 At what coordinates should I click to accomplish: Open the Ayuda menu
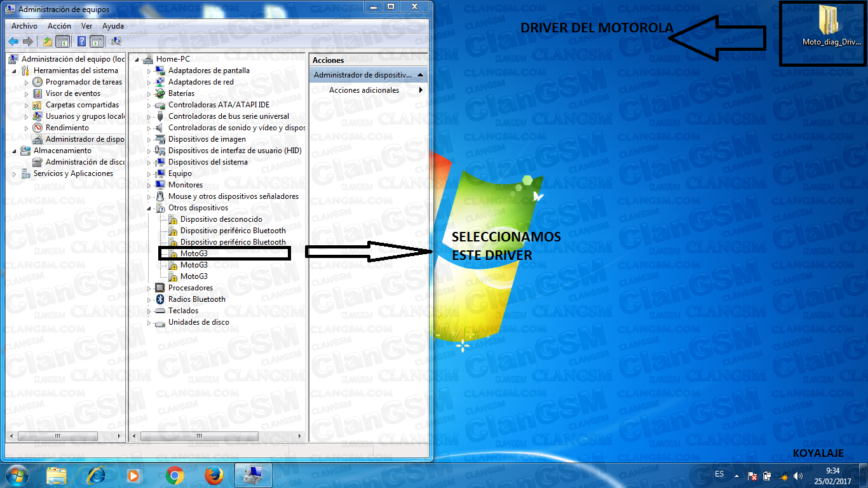point(113,26)
